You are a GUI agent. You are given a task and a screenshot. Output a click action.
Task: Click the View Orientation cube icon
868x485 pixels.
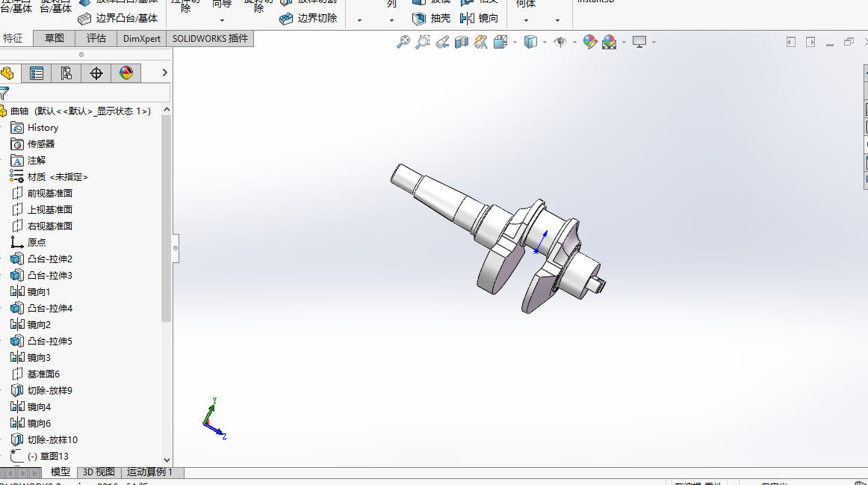(500, 42)
